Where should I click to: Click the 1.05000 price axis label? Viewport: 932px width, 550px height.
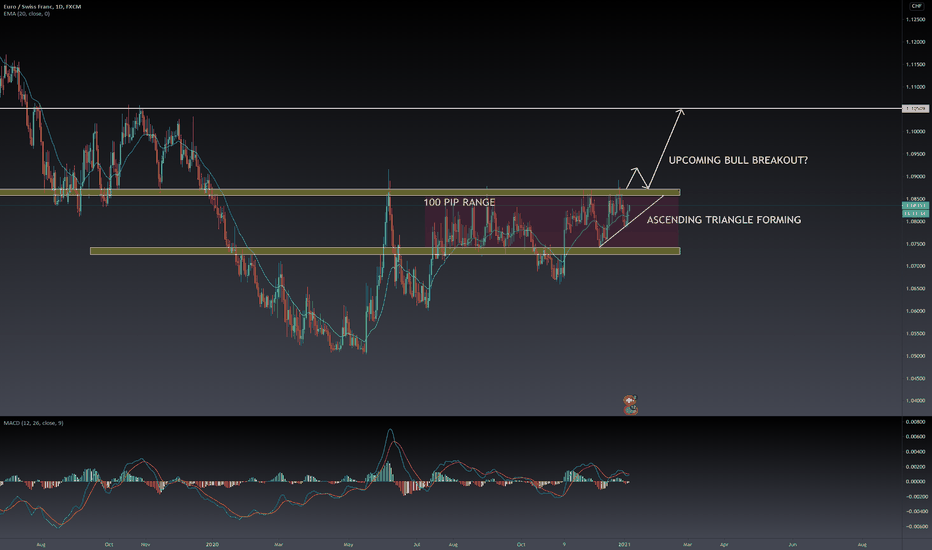coord(915,356)
